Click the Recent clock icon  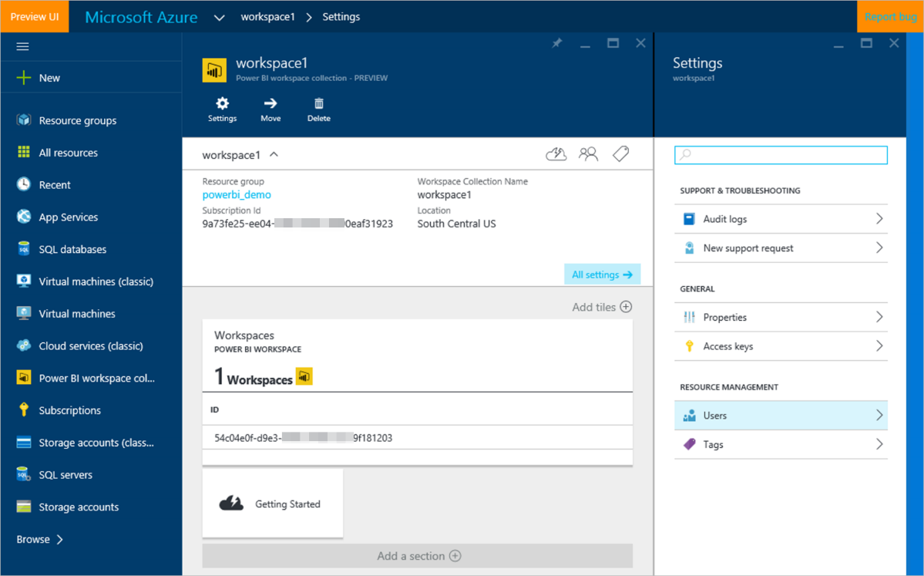click(x=24, y=184)
